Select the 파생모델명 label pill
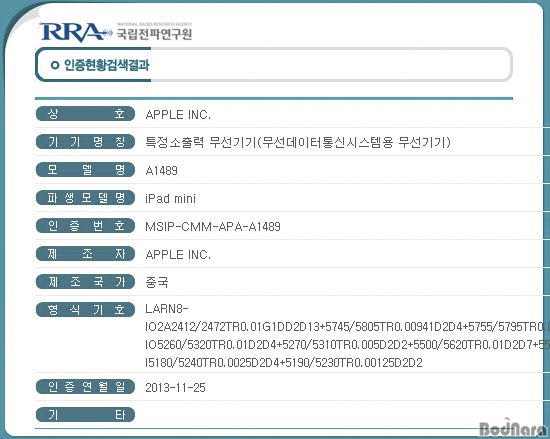Screen dimensions: 550x439 click(85, 198)
